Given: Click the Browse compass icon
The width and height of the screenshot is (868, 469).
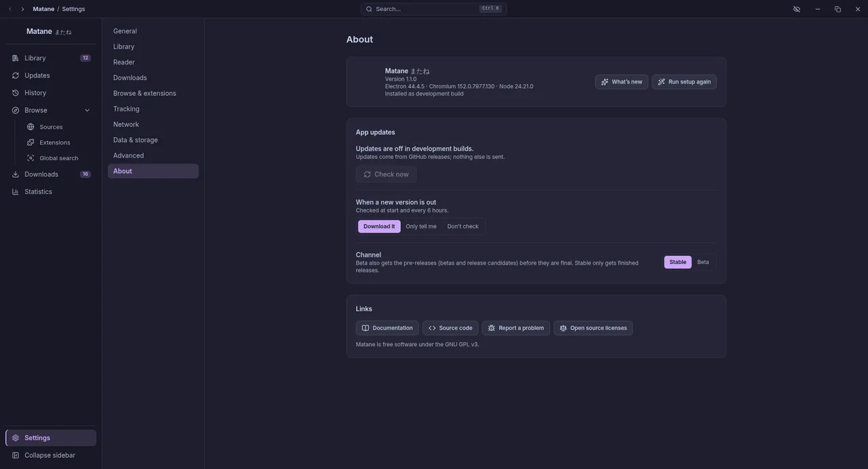Looking at the screenshot, I should coord(16,110).
